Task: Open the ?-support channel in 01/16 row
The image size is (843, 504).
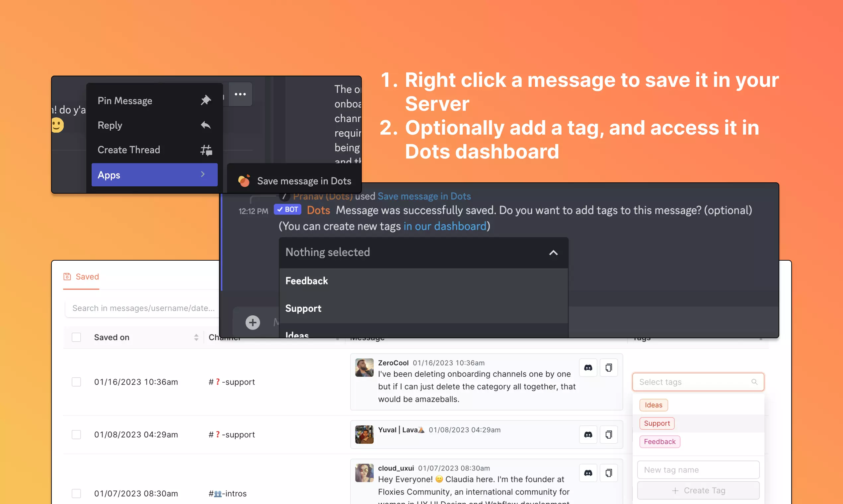Action: 231,382
